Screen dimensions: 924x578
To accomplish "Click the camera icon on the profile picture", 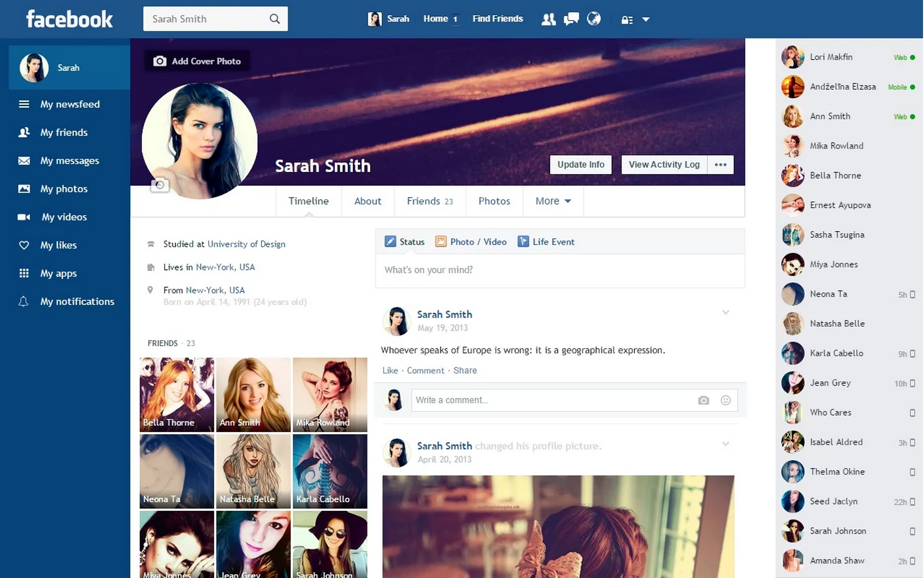I will click(x=159, y=184).
